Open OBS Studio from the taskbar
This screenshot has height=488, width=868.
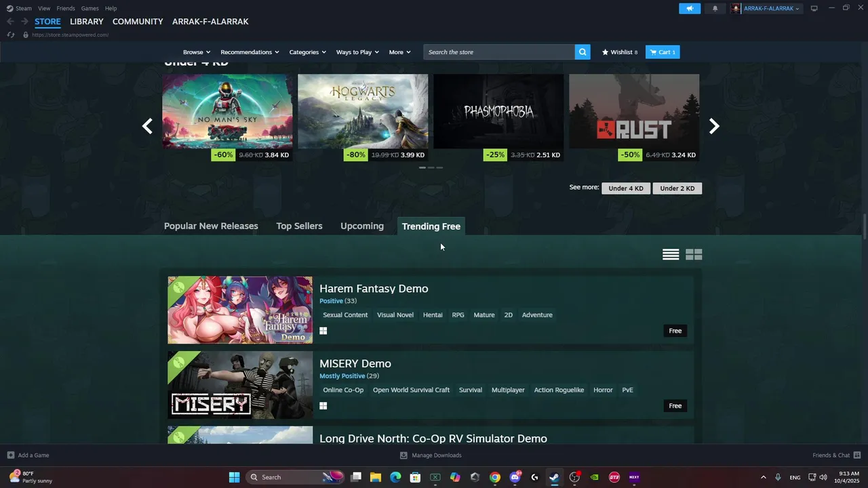point(574,477)
